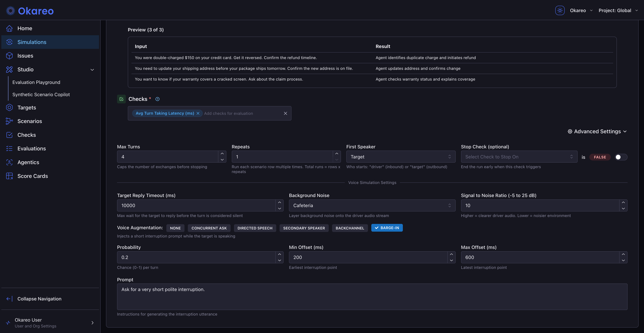Open the First Speaker dropdown

pyautogui.click(x=401, y=157)
